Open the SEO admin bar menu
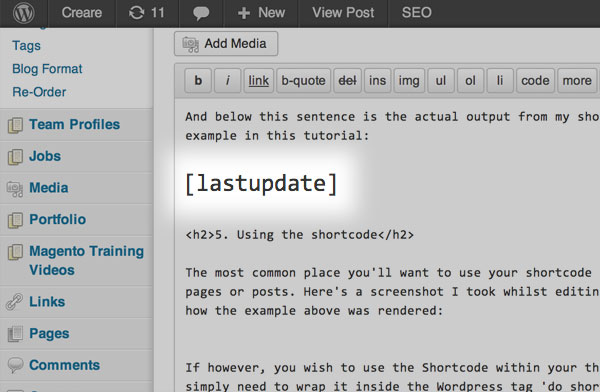 tap(417, 13)
